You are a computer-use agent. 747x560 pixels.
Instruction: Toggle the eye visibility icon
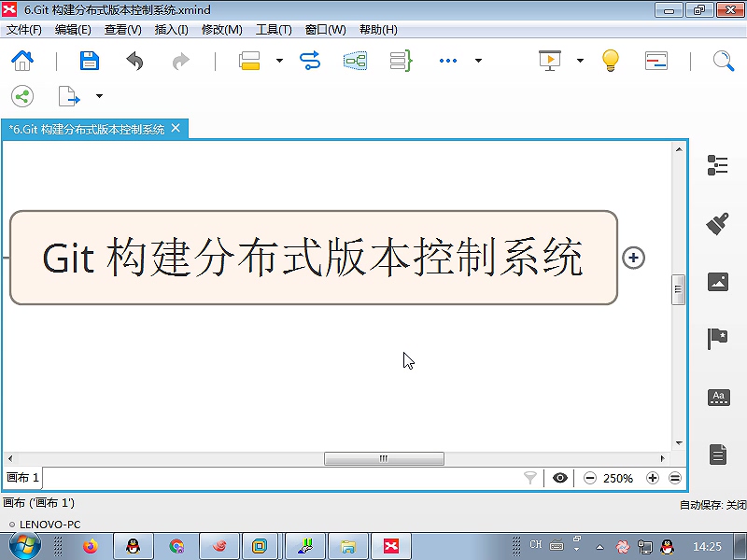[x=559, y=478]
